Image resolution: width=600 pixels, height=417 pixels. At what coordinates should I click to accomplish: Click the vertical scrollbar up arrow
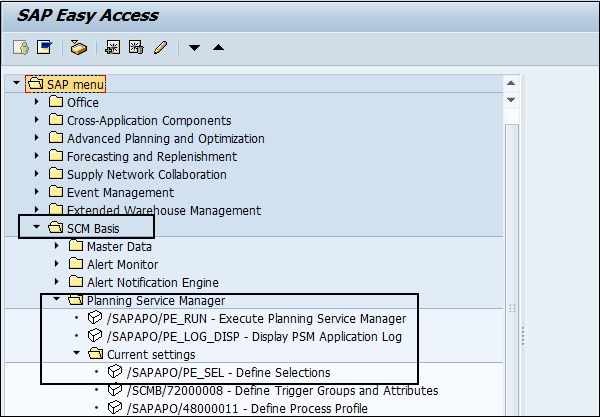pos(511,83)
